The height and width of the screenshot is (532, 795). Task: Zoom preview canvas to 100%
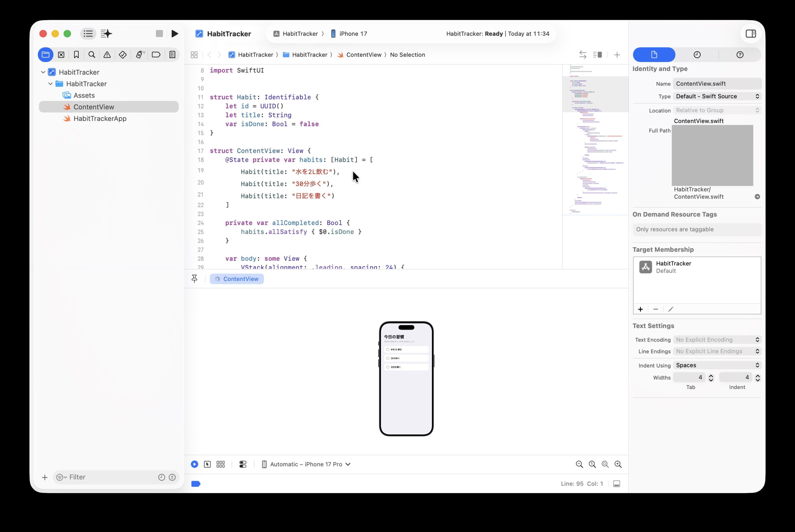coord(592,464)
